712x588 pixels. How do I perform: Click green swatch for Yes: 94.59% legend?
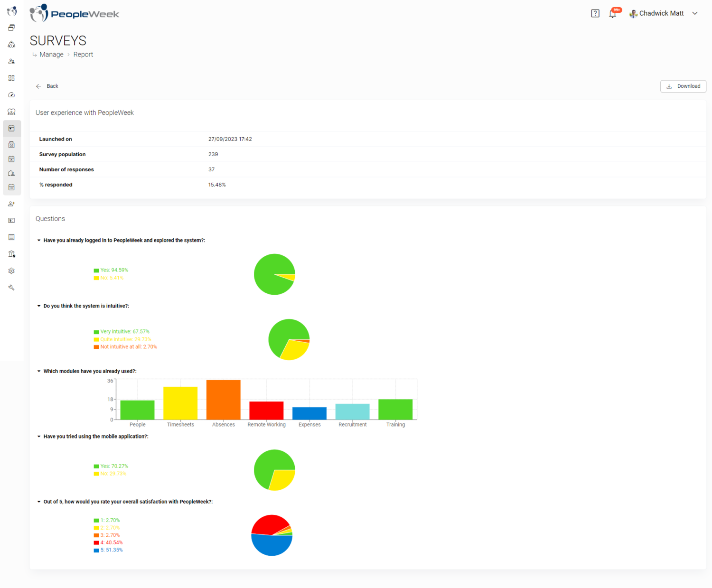point(96,271)
